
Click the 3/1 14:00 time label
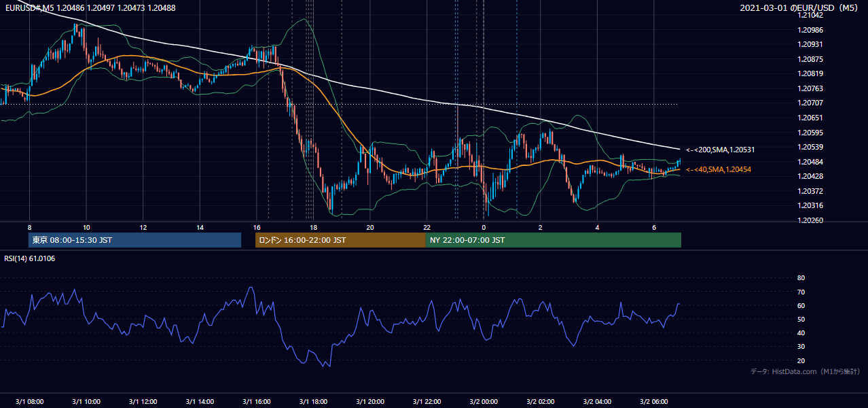200,402
